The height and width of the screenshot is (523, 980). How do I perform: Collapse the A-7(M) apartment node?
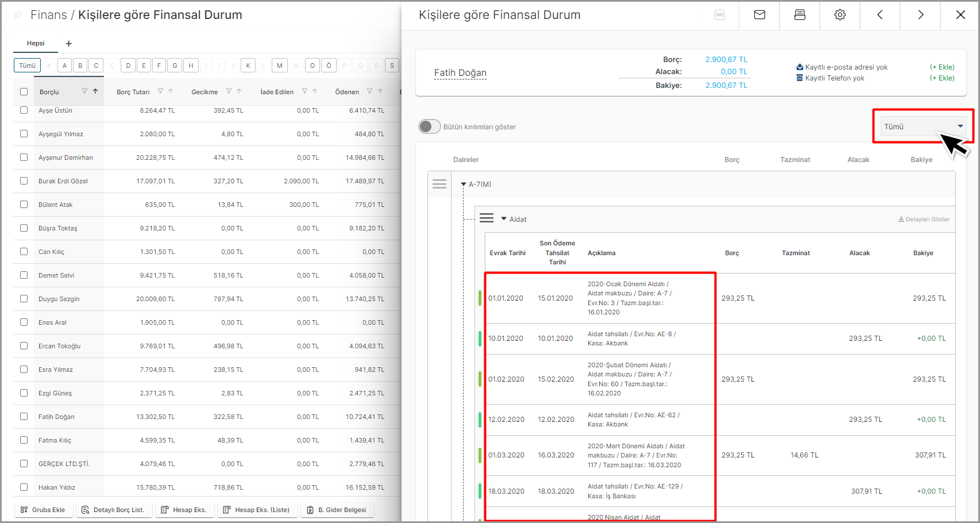pos(464,184)
